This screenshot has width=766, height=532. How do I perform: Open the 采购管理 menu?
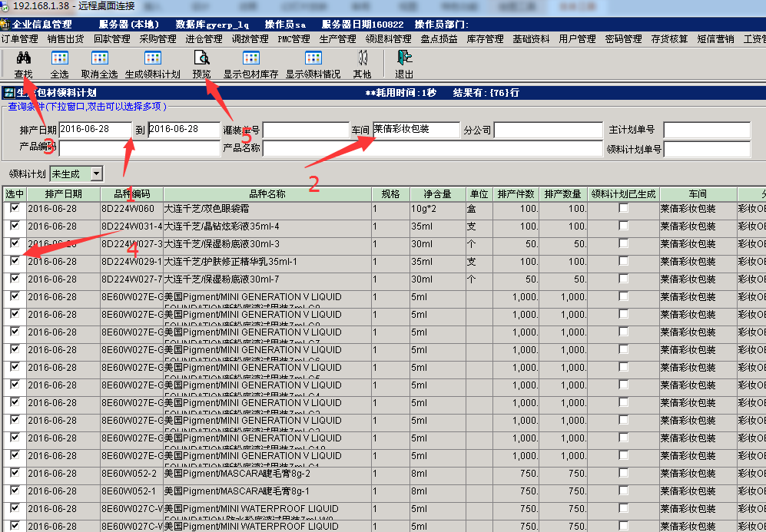point(158,39)
